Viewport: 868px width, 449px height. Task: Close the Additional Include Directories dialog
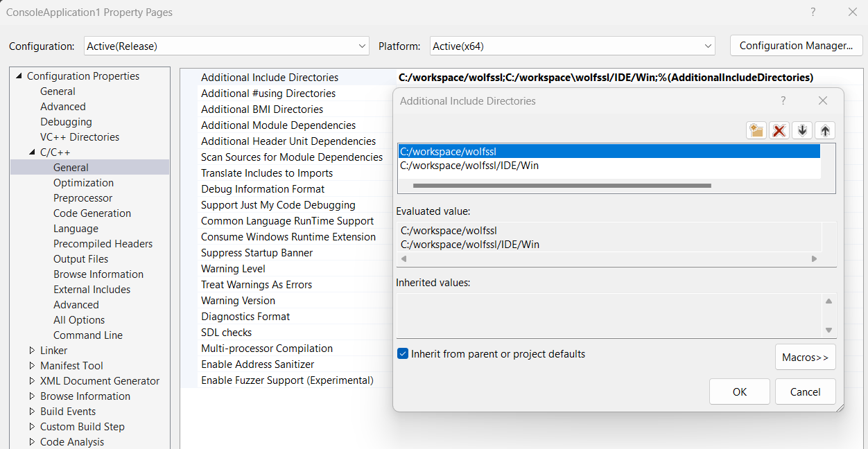(x=823, y=100)
